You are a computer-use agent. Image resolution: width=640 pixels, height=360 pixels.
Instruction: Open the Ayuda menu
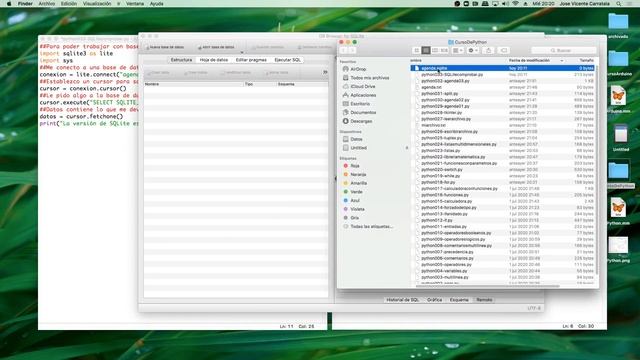pos(156,4)
